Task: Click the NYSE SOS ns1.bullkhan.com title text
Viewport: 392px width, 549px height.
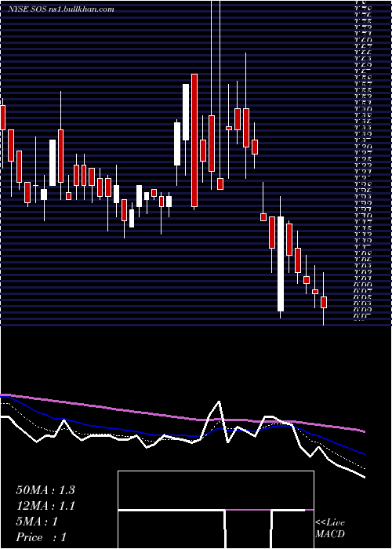Action: [x=61, y=9]
